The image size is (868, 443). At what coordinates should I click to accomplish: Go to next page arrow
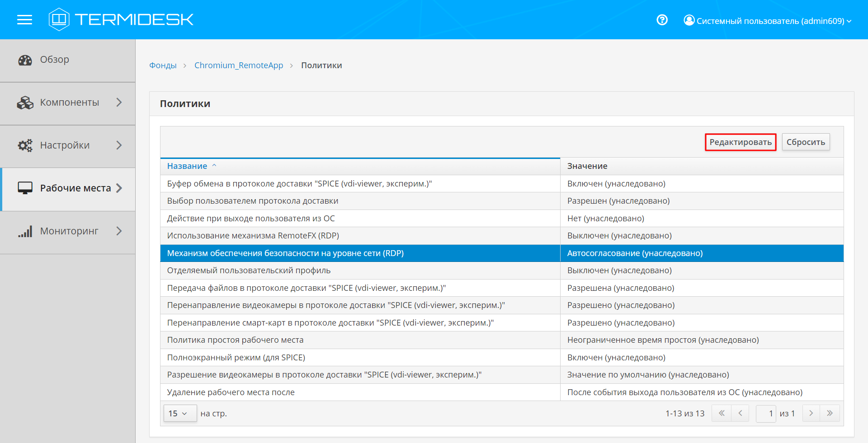(811, 413)
